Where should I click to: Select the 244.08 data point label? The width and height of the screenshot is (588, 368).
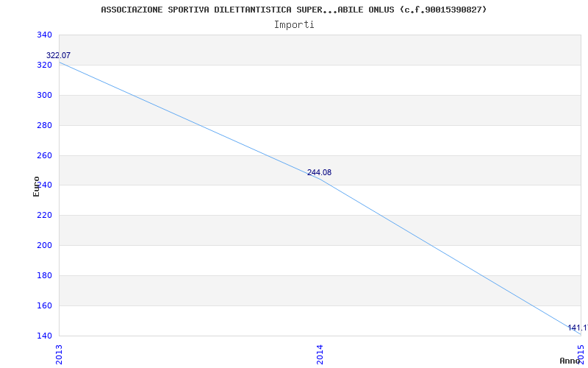click(x=319, y=172)
